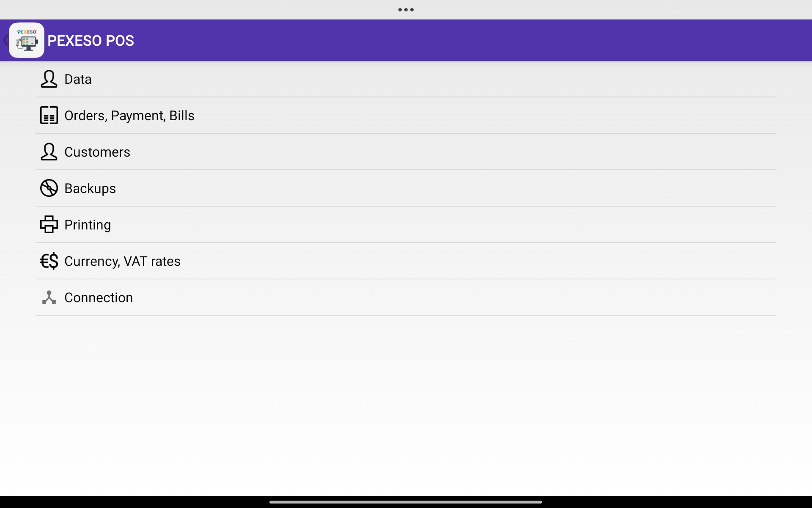Select Orders, Payment, Bills icon
This screenshot has height=508, width=812.
point(49,115)
